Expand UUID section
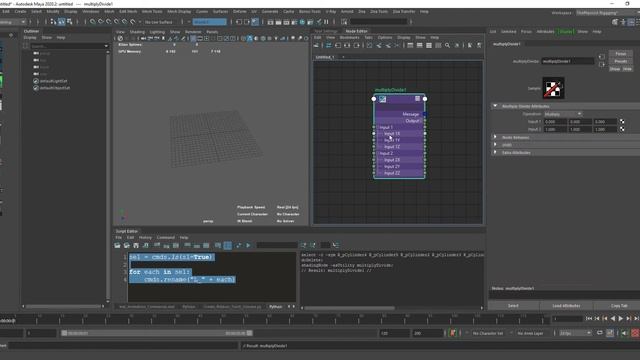The width and height of the screenshot is (640, 360). pyautogui.click(x=495, y=144)
